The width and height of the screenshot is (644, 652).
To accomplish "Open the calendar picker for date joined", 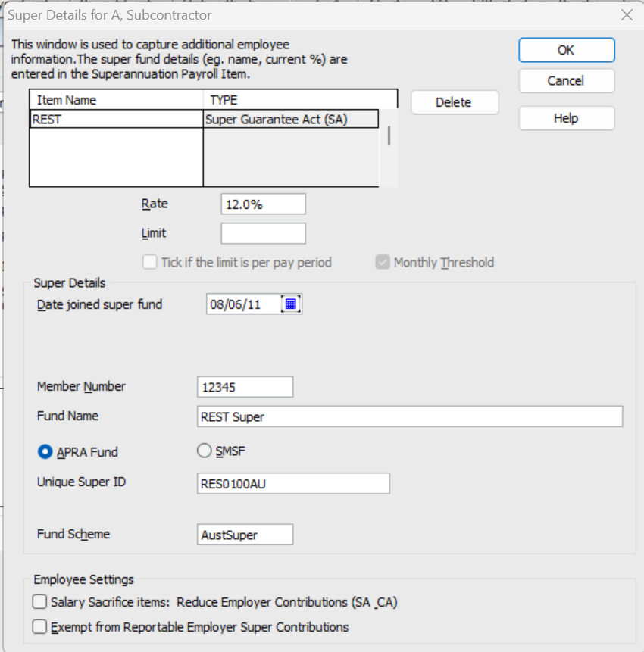I will [x=291, y=304].
